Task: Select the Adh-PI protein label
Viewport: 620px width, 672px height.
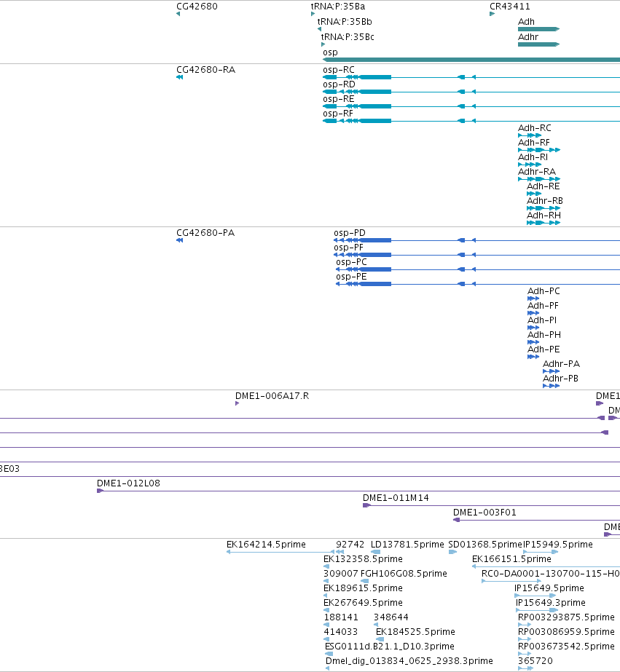Action: [x=542, y=320]
